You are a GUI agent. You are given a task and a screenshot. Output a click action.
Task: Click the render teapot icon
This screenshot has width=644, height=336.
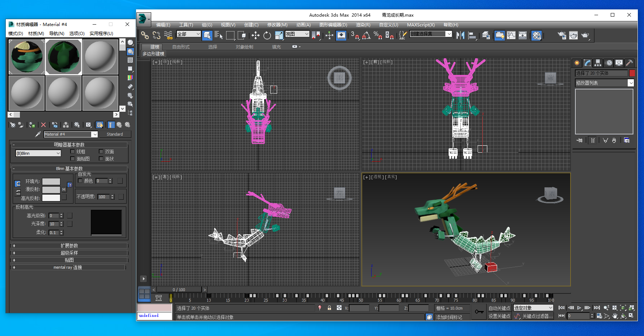[x=585, y=35]
